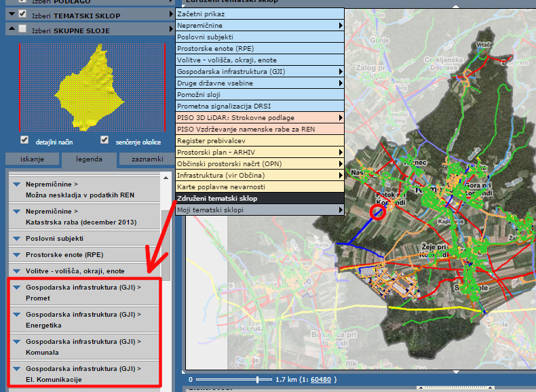The height and width of the screenshot is (392, 536).
Task: Expand the Poslovni subjekti legend group
Action: [x=16, y=239]
